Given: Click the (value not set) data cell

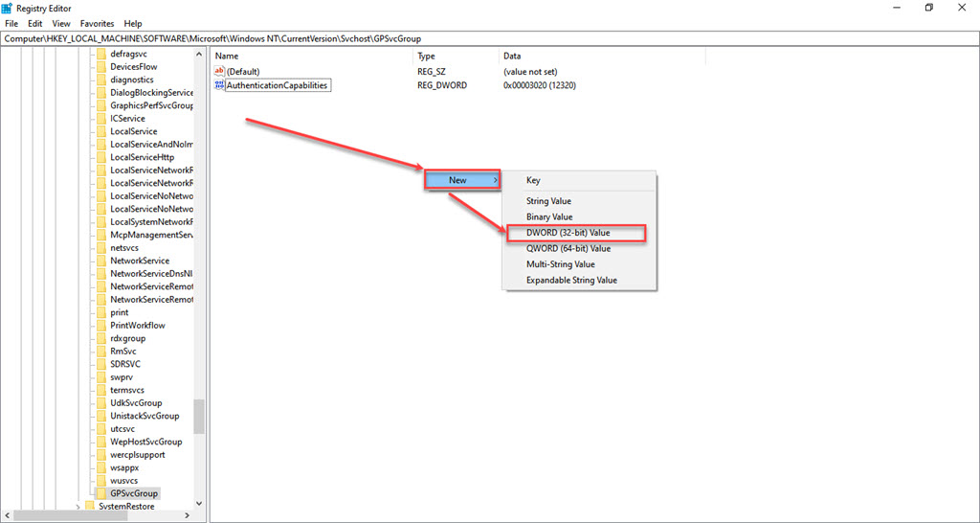Looking at the screenshot, I should click(x=530, y=72).
